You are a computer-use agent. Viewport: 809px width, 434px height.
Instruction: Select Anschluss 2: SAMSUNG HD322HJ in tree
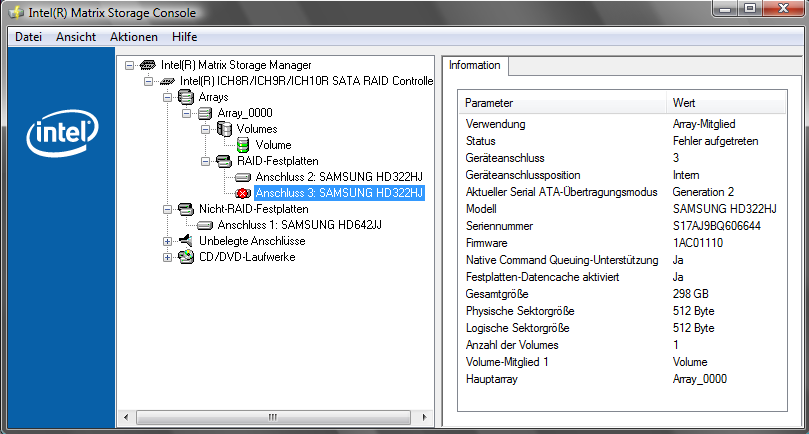(339, 177)
